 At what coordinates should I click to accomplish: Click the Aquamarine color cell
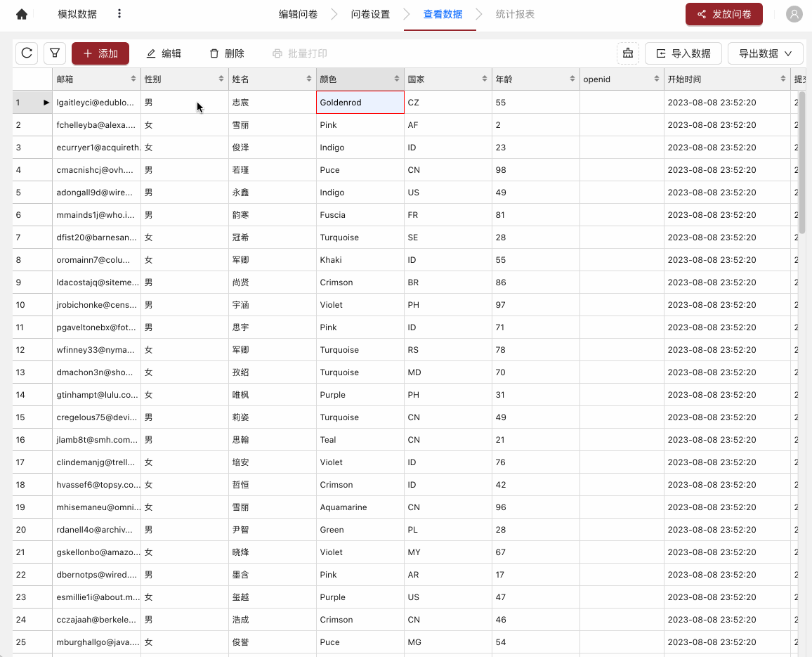[360, 507]
